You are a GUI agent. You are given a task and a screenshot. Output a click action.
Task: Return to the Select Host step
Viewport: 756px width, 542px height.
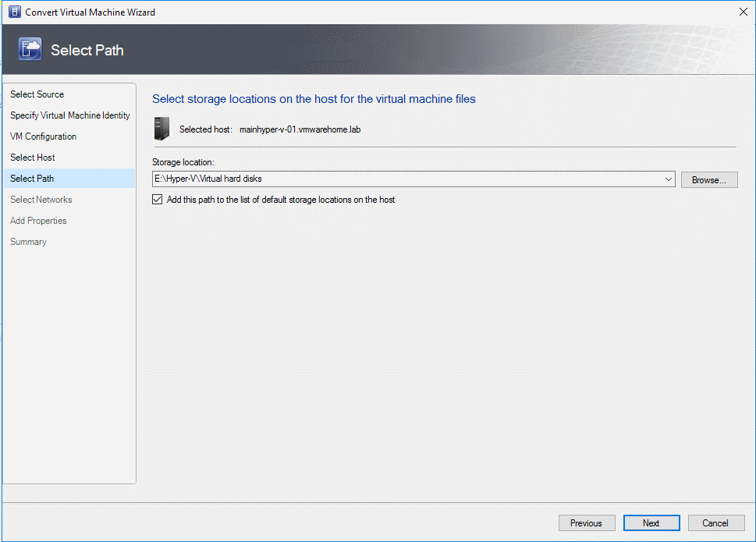coord(32,158)
